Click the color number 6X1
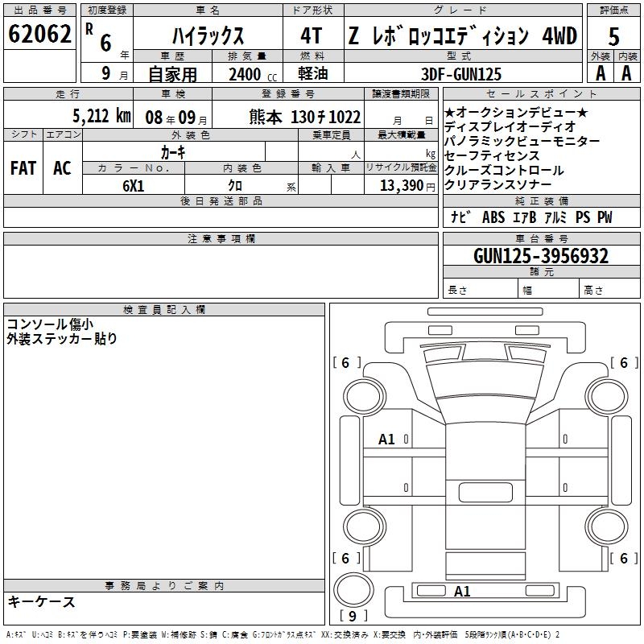 134,186
